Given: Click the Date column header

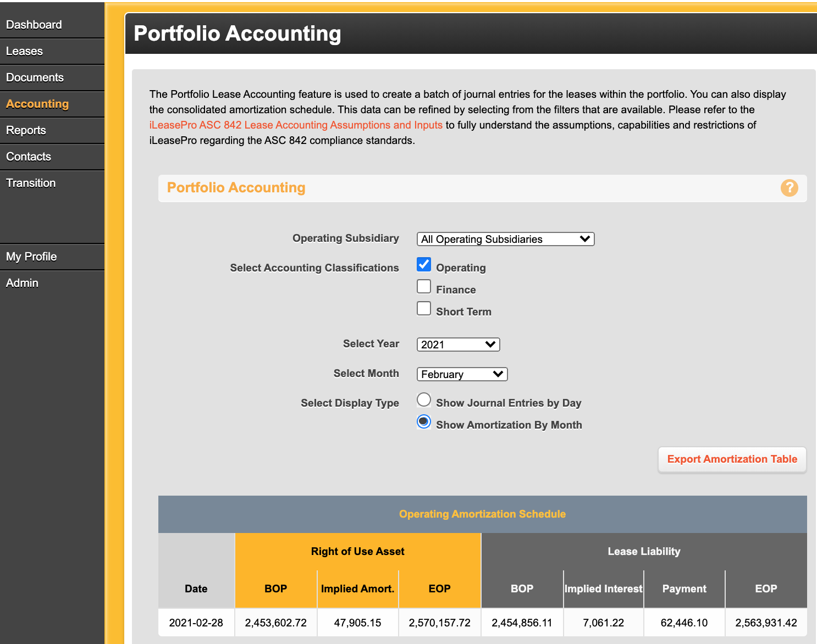Looking at the screenshot, I should coord(196,589).
